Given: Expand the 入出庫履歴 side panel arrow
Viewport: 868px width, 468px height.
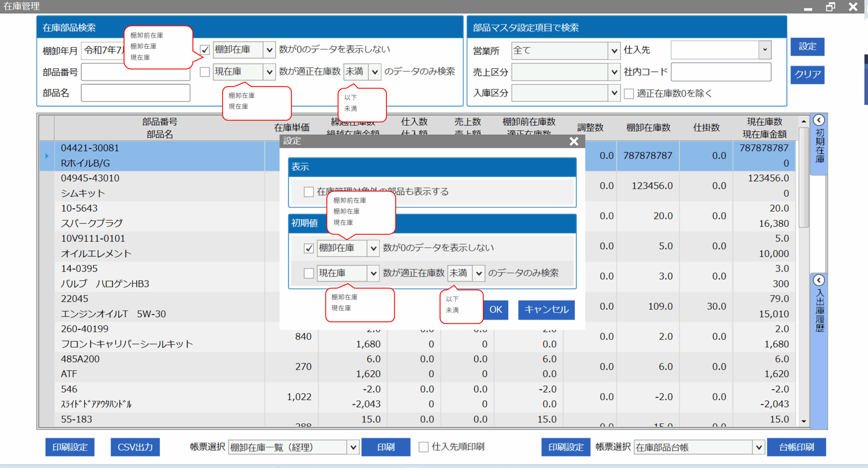Looking at the screenshot, I should click(819, 280).
